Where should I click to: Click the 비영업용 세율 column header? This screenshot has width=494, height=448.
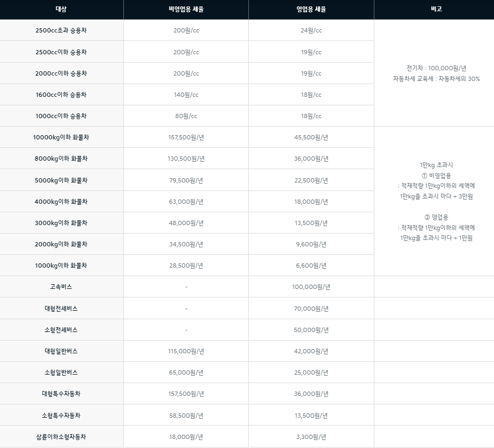(186, 9)
